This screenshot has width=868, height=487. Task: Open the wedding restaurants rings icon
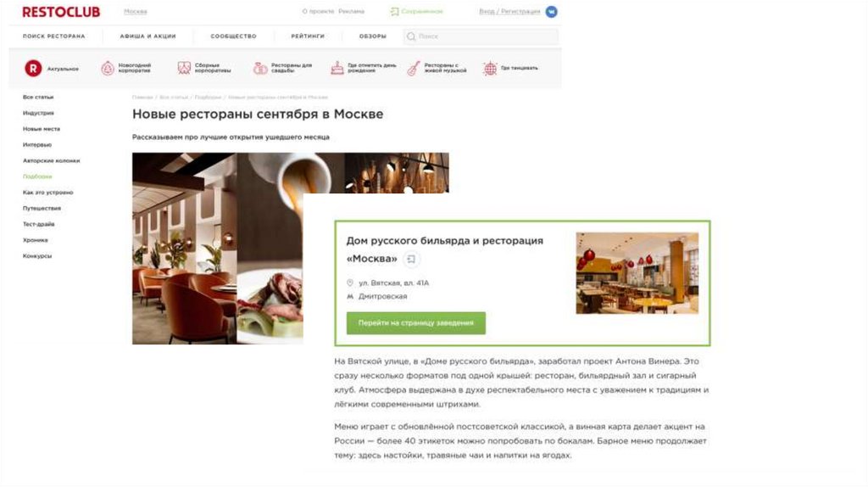(260, 68)
